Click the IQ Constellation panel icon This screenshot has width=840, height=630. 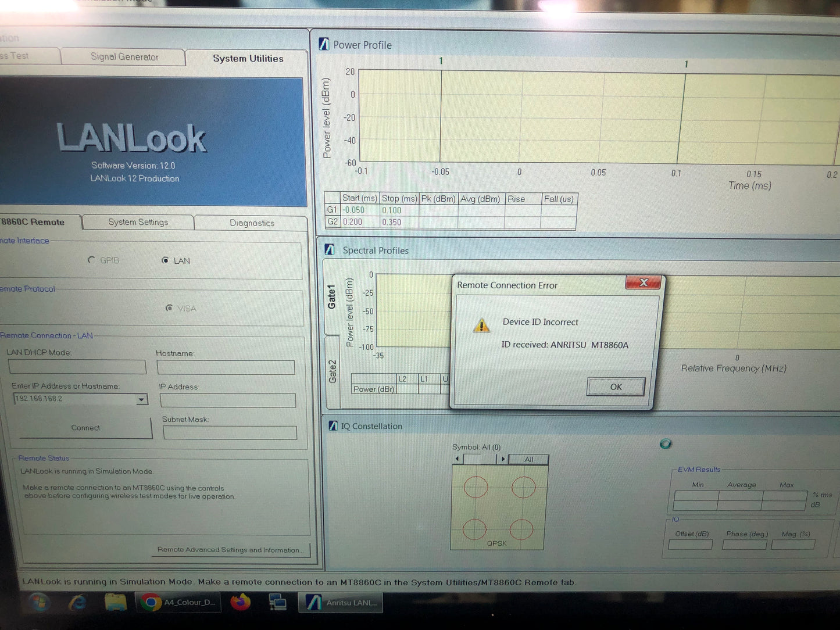pyautogui.click(x=333, y=426)
